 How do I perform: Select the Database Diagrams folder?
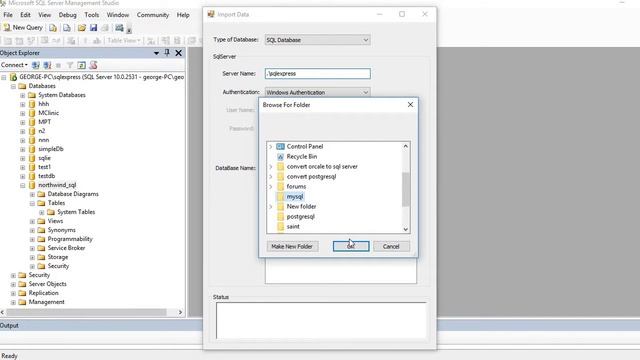pos(73,194)
